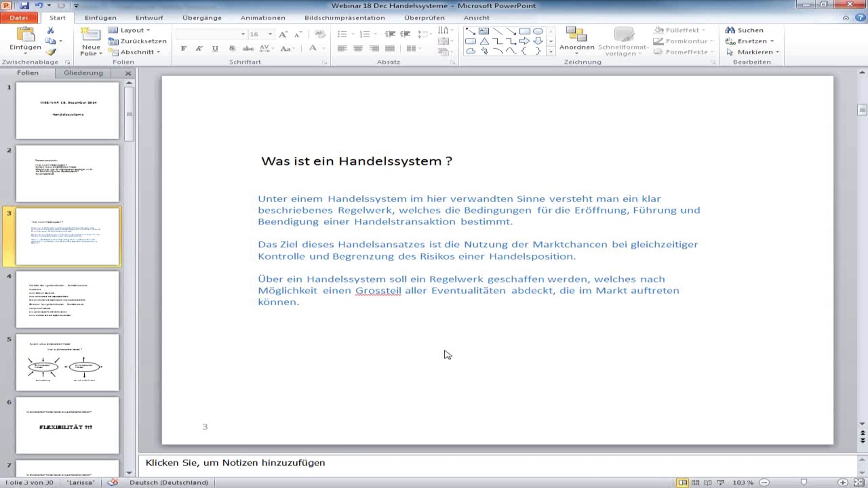The height and width of the screenshot is (488, 868).
Task: Expand the Abschnitt dropdown
Action: (134, 52)
